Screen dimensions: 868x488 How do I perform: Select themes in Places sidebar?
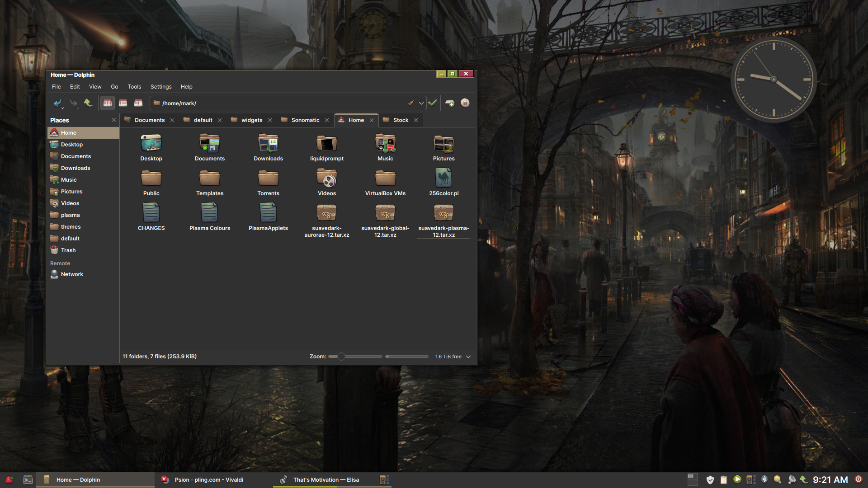point(83,227)
